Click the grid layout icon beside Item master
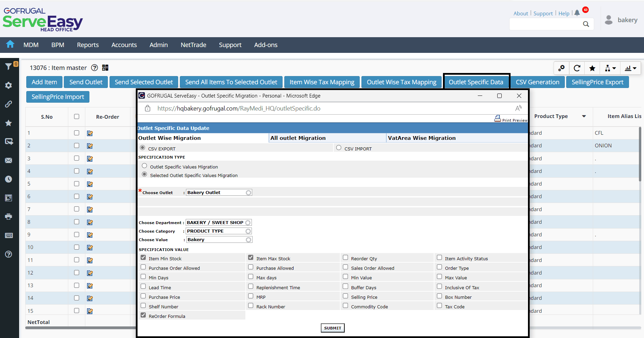Viewport: 644px width, 338px height. [105, 68]
